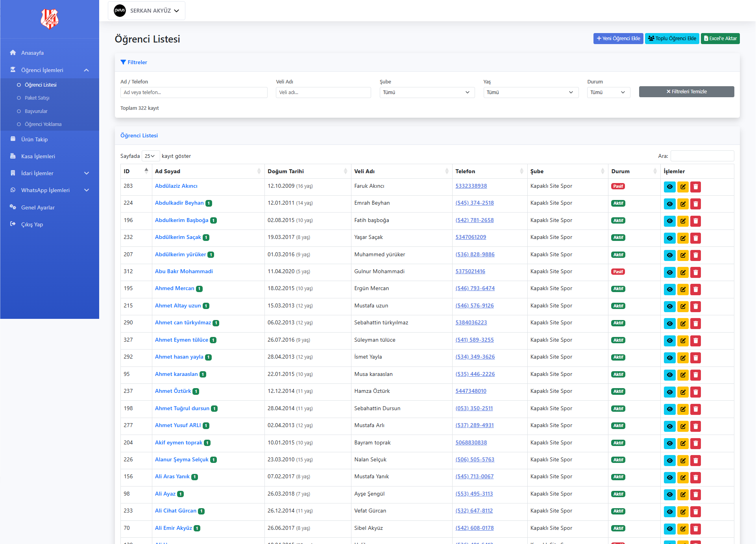Click the red Pasif status badge for Abdülaziz Akıncı
The width and height of the screenshot is (756, 544).
pyautogui.click(x=617, y=186)
